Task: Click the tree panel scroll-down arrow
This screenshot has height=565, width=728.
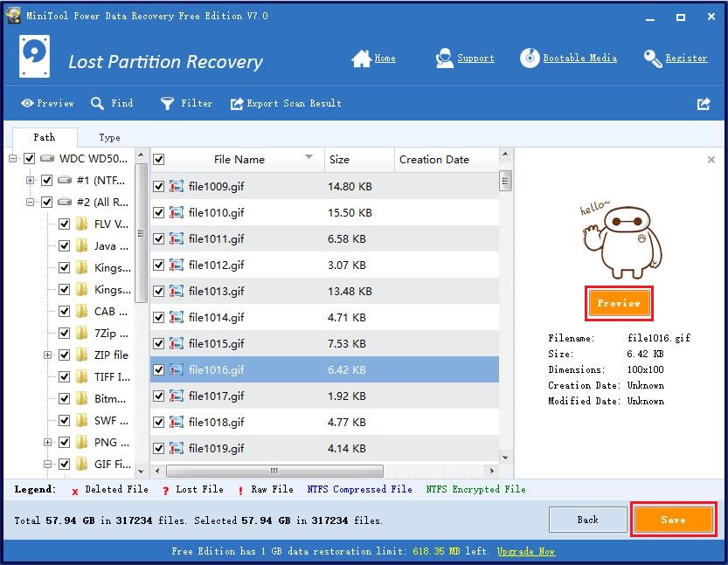Action: pos(142,472)
